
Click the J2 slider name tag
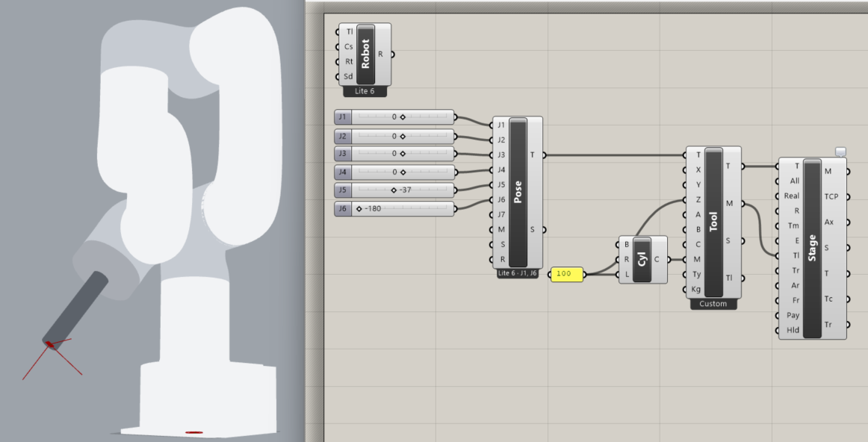click(x=343, y=136)
